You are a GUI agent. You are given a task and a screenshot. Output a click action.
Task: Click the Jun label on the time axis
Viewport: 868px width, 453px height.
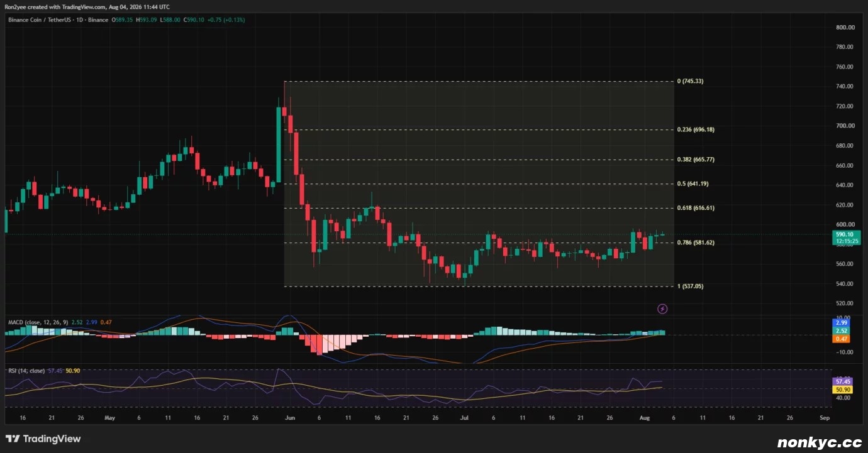click(289, 418)
